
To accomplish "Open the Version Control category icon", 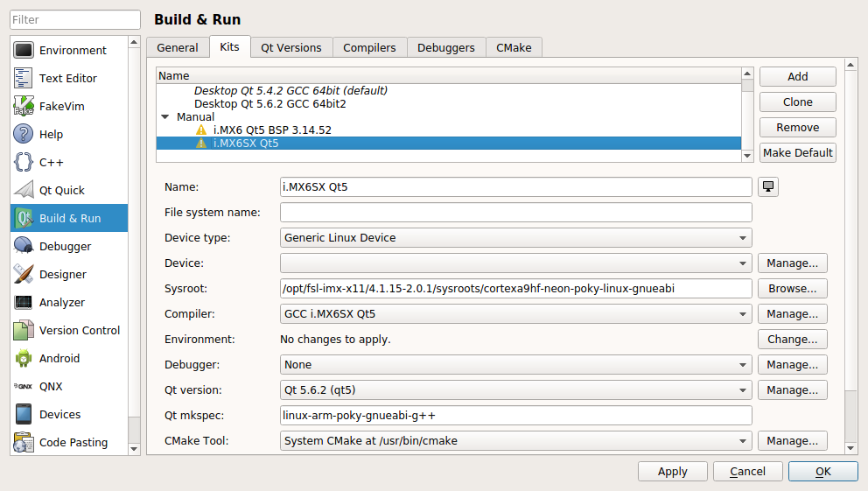I will (24, 330).
